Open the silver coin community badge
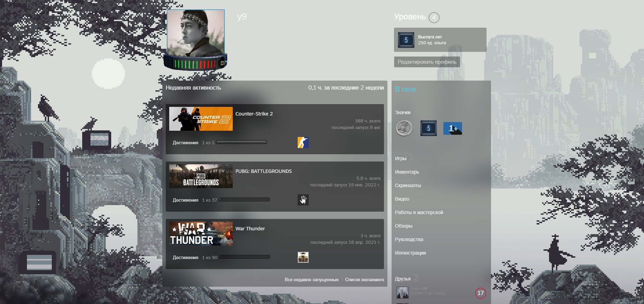644x304 pixels. [x=404, y=128]
